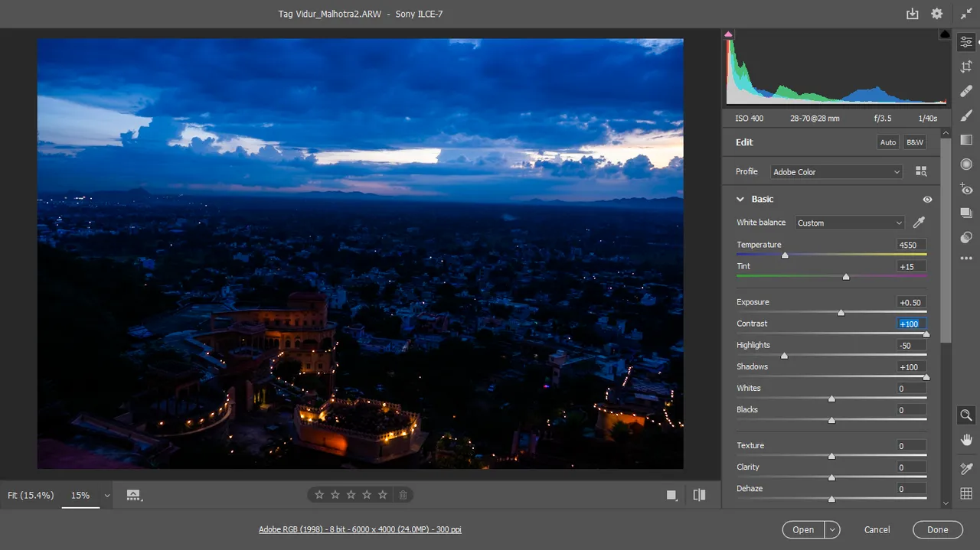Click the Temperature value field 4550
The width and height of the screenshot is (980, 550).
tap(911, 245)
